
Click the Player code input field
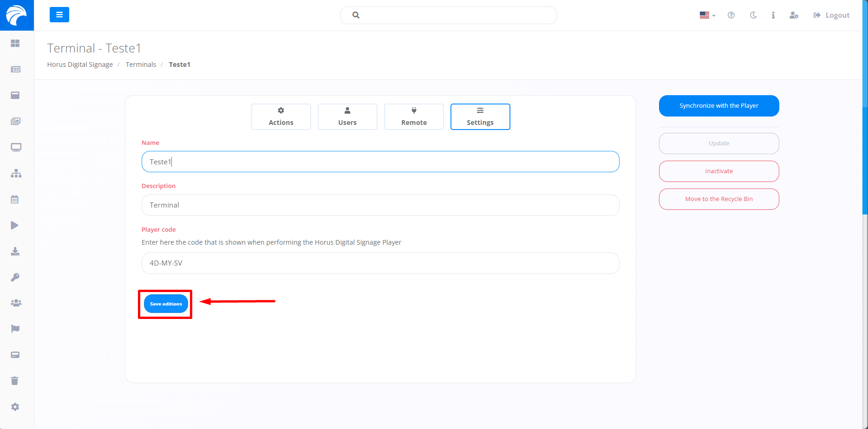(380, 263)
